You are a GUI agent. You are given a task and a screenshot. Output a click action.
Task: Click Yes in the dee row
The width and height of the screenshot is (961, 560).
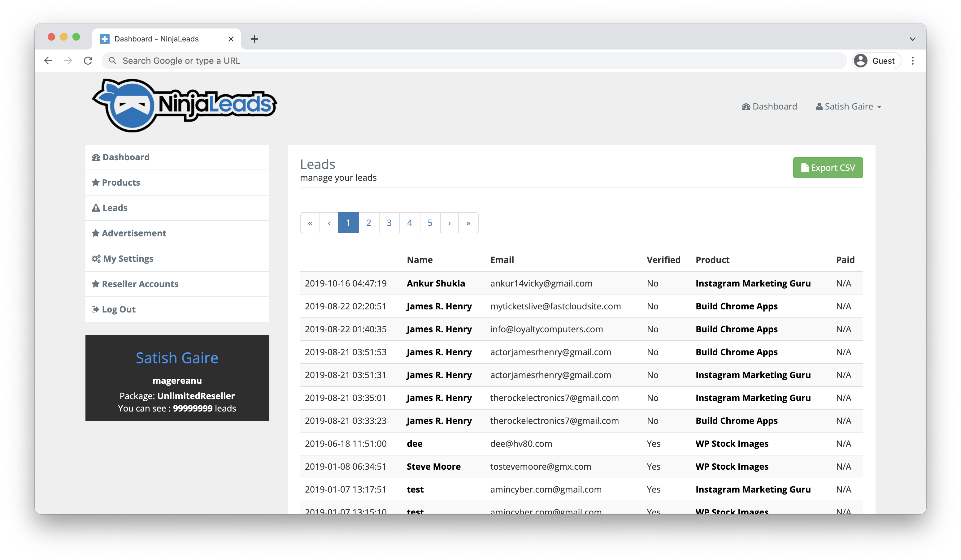[653, 443]
